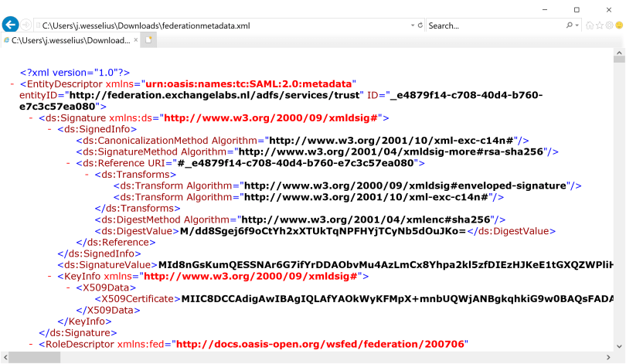
Task: Go to the Home page icon
Action: (x=590, y=26)
